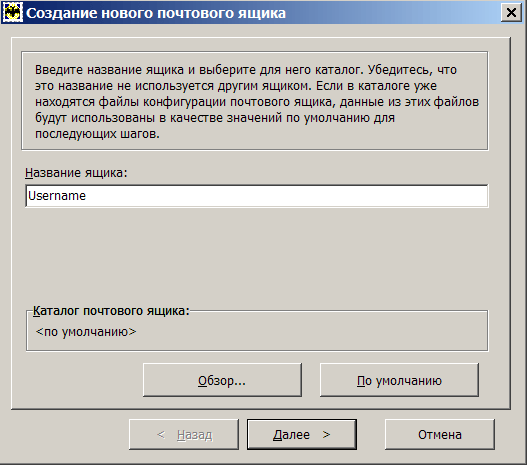Click the 'Каталог почтового ящика:' group label
Image resolution: width=527 pixels, height=465 pixels.
111,311
